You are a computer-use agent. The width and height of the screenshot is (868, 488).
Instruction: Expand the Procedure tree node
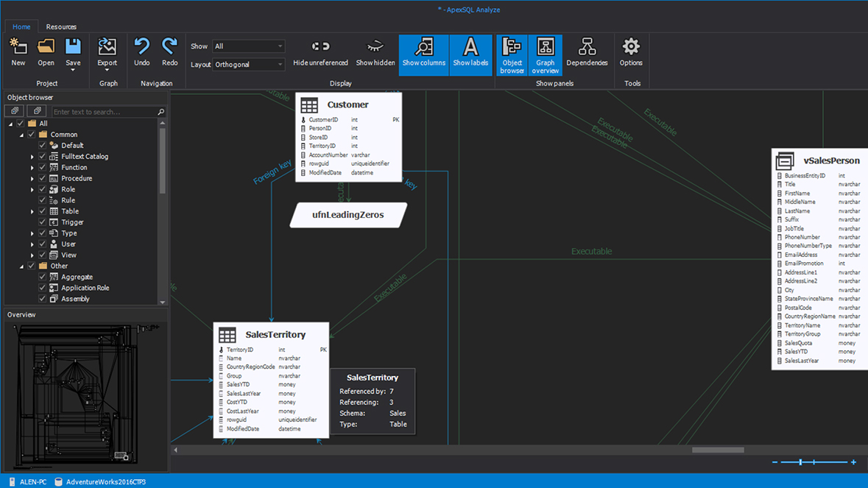click(32, 179)
